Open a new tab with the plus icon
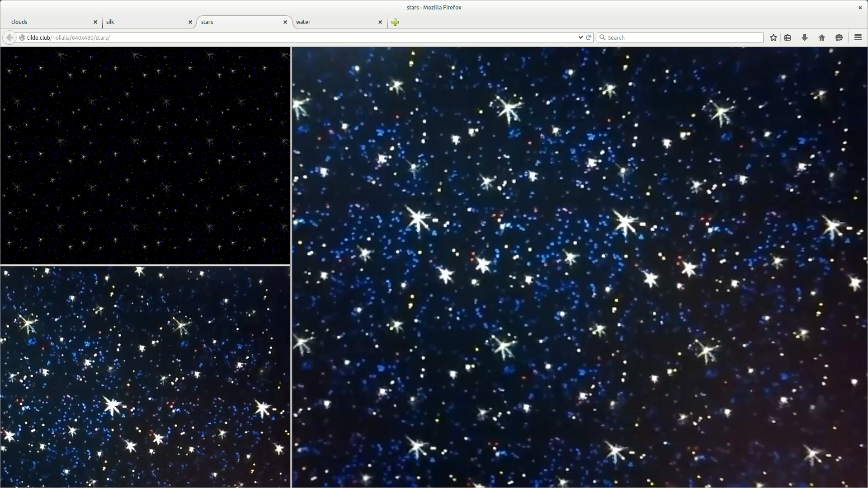This screenshot has height=488, width=868. (395, 22)
